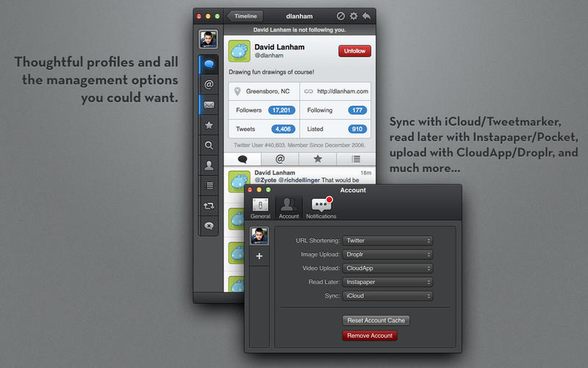Switch to the profile lists tab
This screenshot has width=588, height=368.
click(x=356, y=159)
